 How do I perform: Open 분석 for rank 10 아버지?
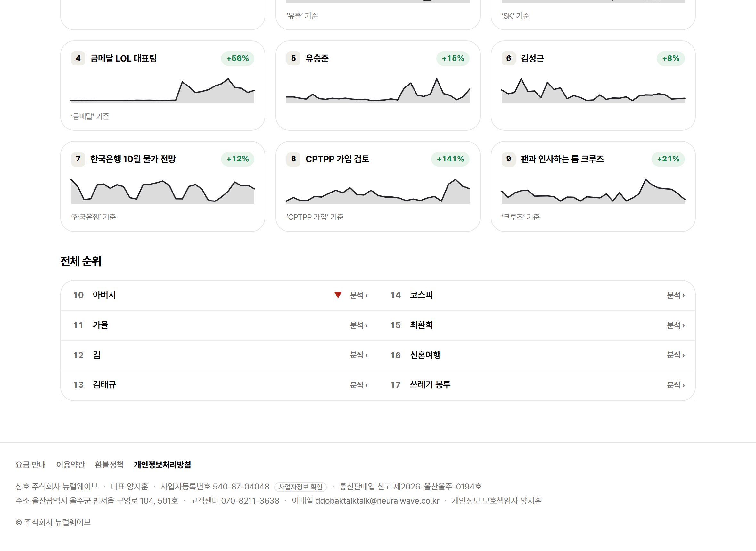pyautogui.click(x=358, y=295)
